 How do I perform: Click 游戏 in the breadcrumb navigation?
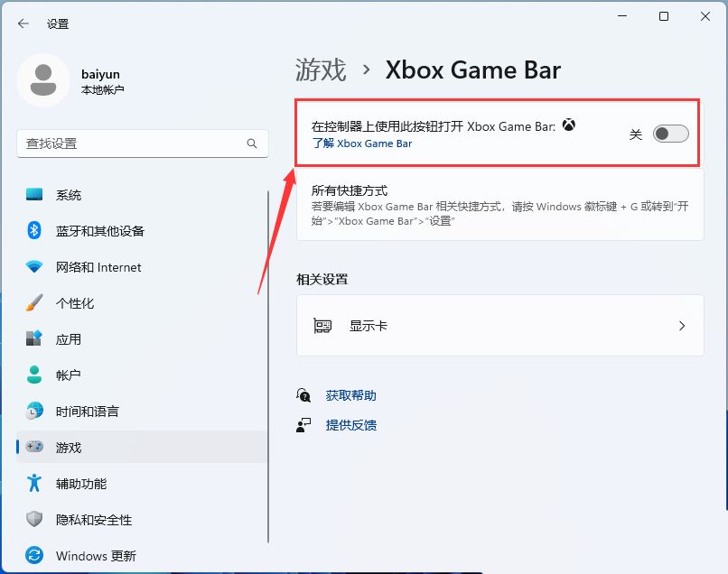point(320,69)
